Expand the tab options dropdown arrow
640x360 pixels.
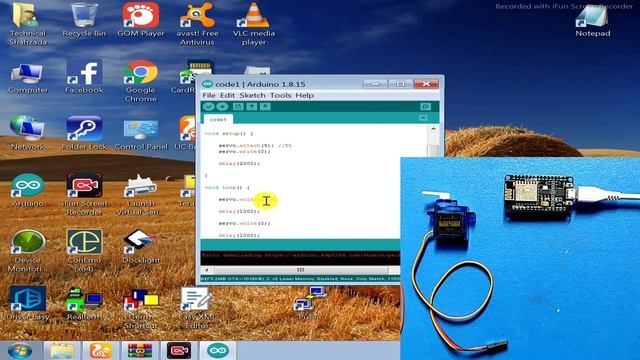423,118
